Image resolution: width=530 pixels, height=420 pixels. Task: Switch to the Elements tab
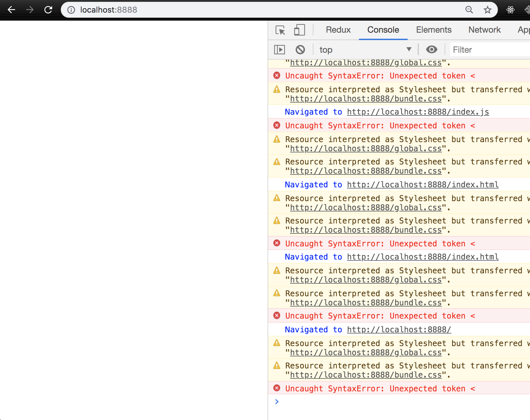434,30
